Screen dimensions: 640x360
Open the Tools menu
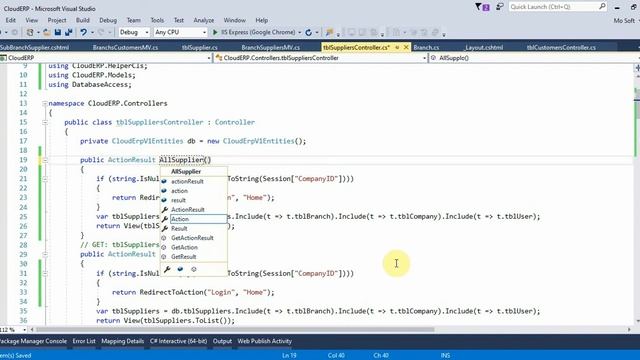[x=157, y=20]
